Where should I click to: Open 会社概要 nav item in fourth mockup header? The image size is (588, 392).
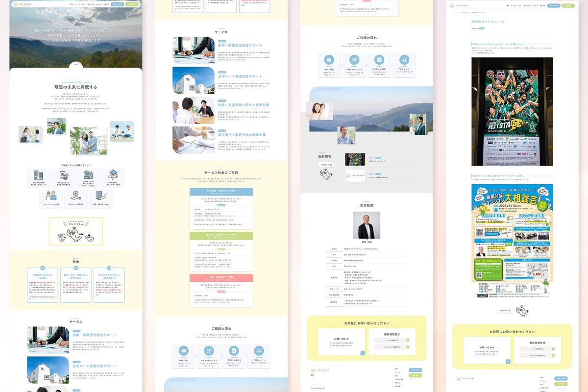(542, 6)
